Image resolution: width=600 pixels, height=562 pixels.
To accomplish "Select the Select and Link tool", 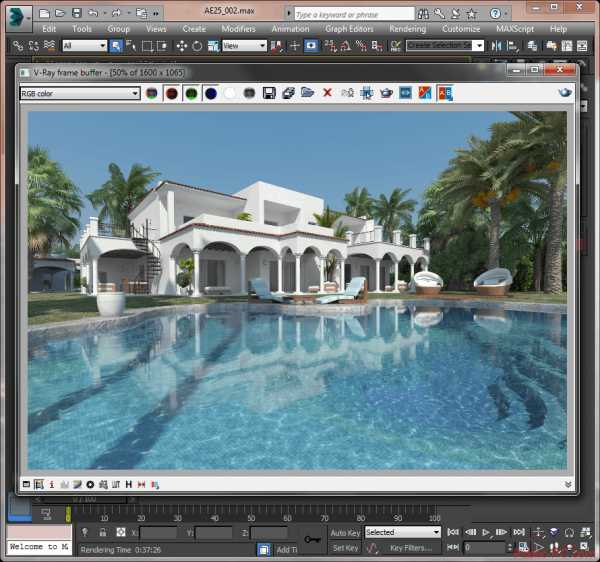I will click(18, 46).
